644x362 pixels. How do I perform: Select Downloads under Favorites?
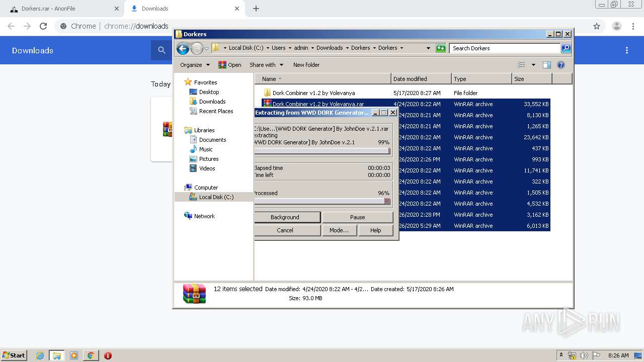207,102
